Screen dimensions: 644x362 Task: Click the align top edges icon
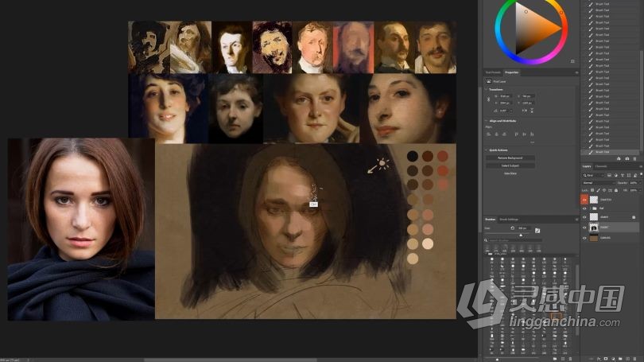pyautogui.click(x=517, y=134)
